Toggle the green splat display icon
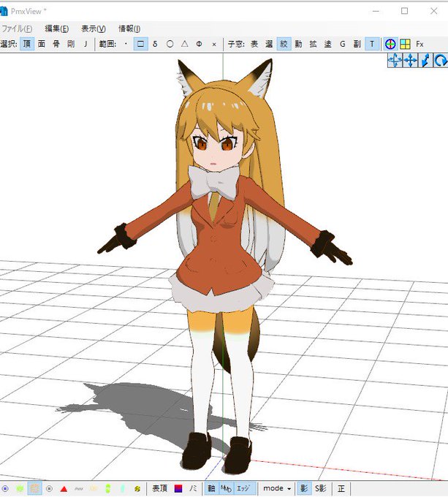Viewport: 448px width, 497px height. (x=20, y=489)
